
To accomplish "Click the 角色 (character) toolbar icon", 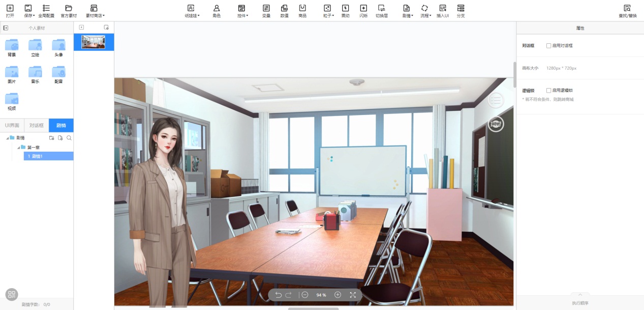I will click(217, 11).
